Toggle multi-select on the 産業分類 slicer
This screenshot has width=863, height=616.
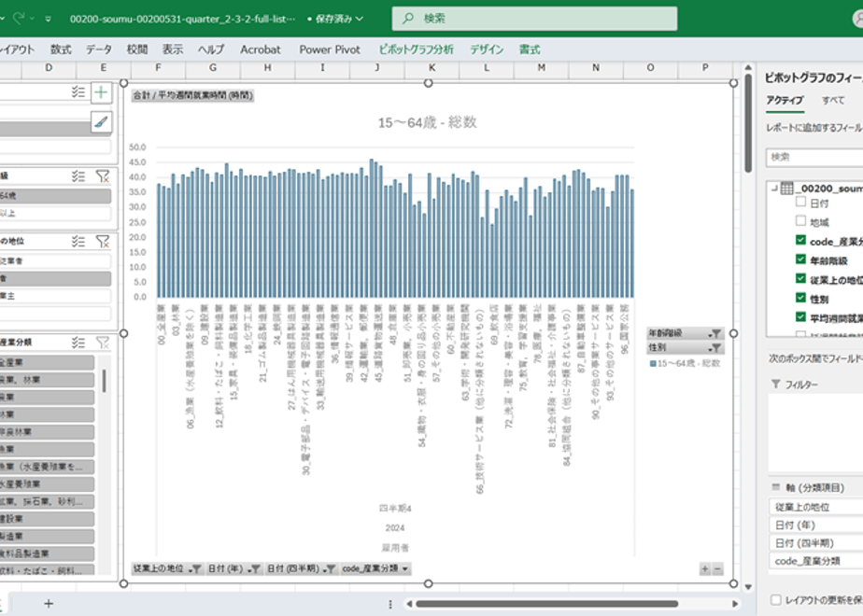(x=78, y=343)
